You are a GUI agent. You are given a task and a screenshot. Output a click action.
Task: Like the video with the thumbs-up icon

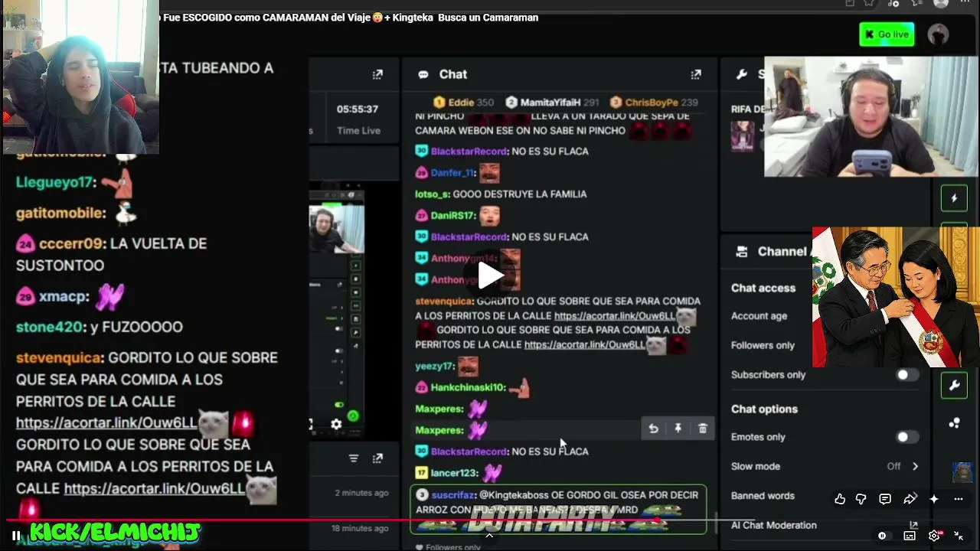pos(840,499)
